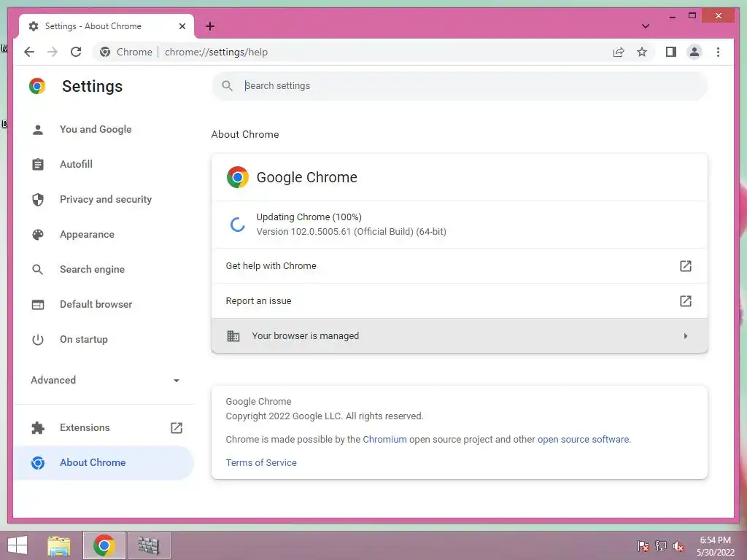Click Report an issue external icon
Image resolution: width=747 pixels, height=560 pixels.
[x=686, y=301]
